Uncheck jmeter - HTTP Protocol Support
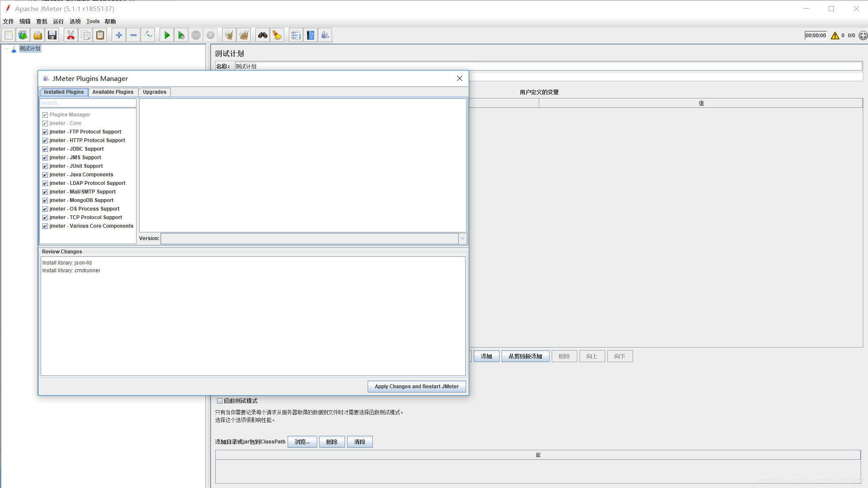Screen dimensions: 868x488 45,140
